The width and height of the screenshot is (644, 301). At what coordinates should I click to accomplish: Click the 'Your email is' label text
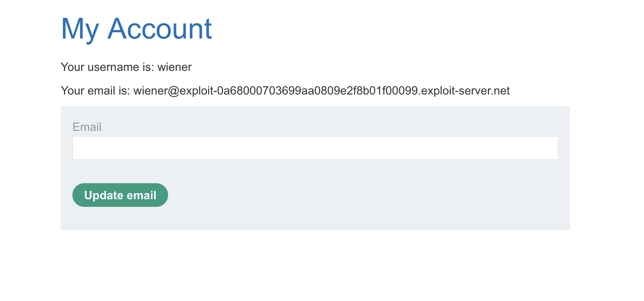click(95, 91)
